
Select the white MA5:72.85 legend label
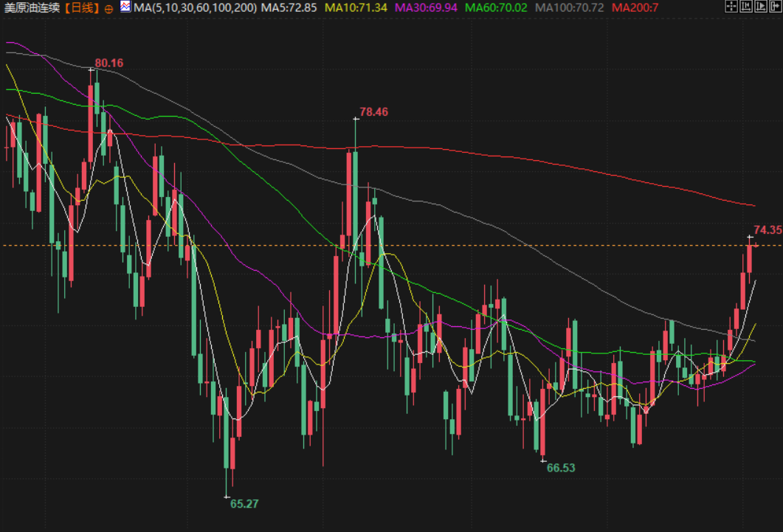click(289, 8)
